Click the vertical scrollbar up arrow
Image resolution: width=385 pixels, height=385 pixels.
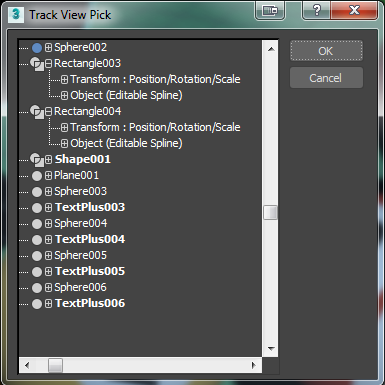click(x=271, y=49)
